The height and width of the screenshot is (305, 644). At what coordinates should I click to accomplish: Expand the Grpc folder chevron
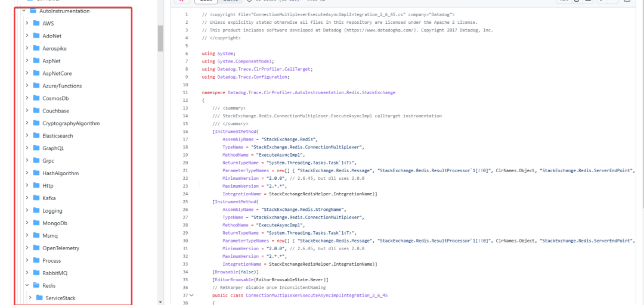click(27, 160)
